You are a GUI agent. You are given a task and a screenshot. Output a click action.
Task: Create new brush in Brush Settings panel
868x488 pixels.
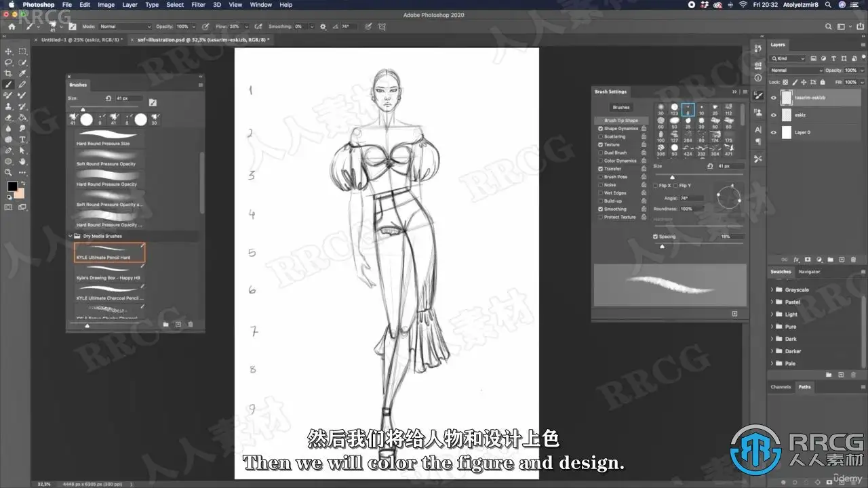tap(734, 314)
